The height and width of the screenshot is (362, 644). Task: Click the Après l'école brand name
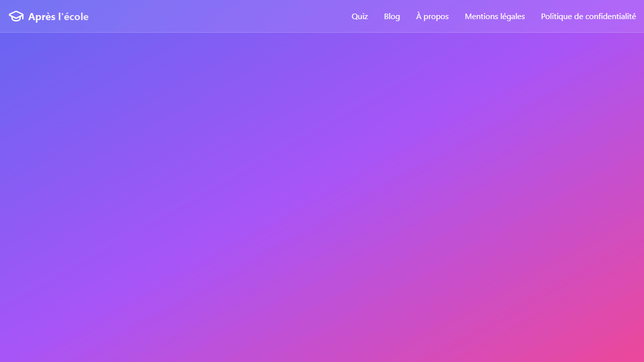coord(58,17)
